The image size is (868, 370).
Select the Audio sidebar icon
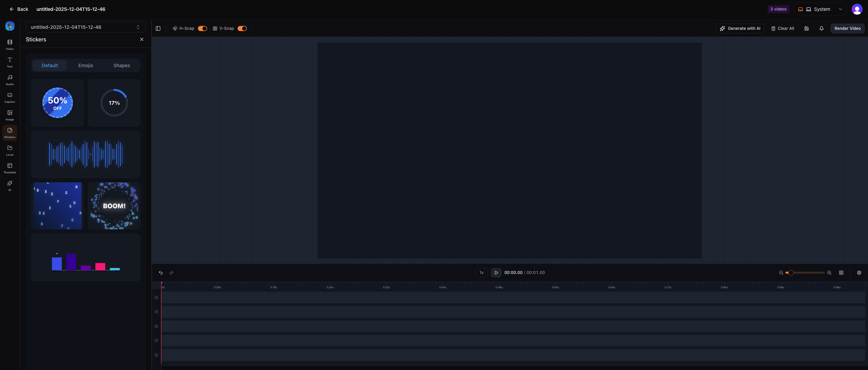point(9,80)
